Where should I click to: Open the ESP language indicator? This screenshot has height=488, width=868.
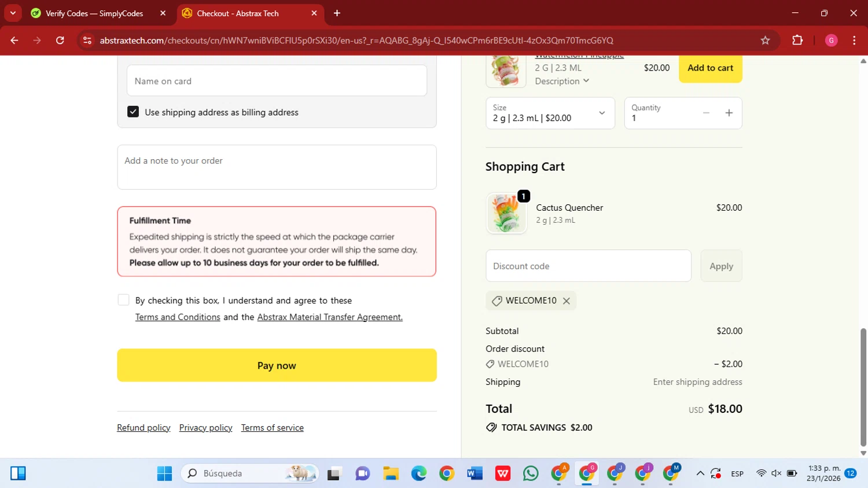737,474
